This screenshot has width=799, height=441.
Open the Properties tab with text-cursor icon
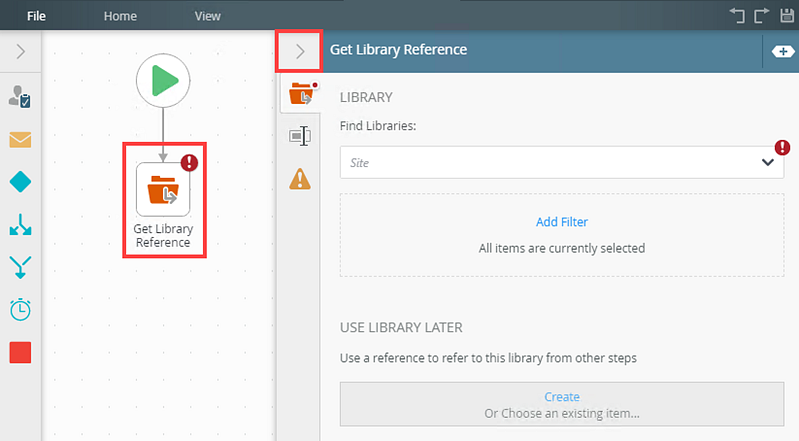[x=300, y=136]
